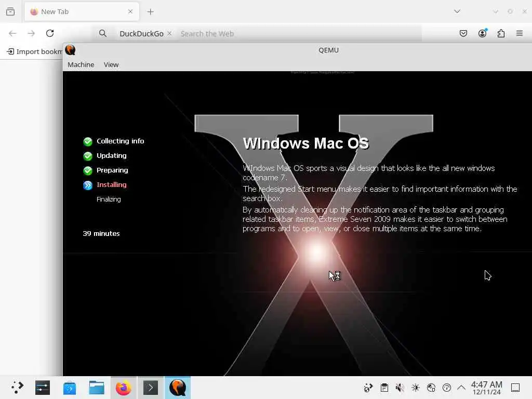
Task: Open System Settings from the taskbar
Action: [43, 388]
